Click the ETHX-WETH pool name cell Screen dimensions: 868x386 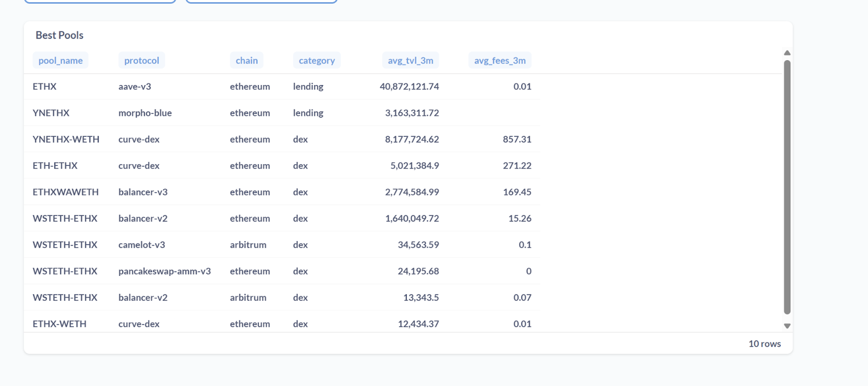[x=59, y=324]
